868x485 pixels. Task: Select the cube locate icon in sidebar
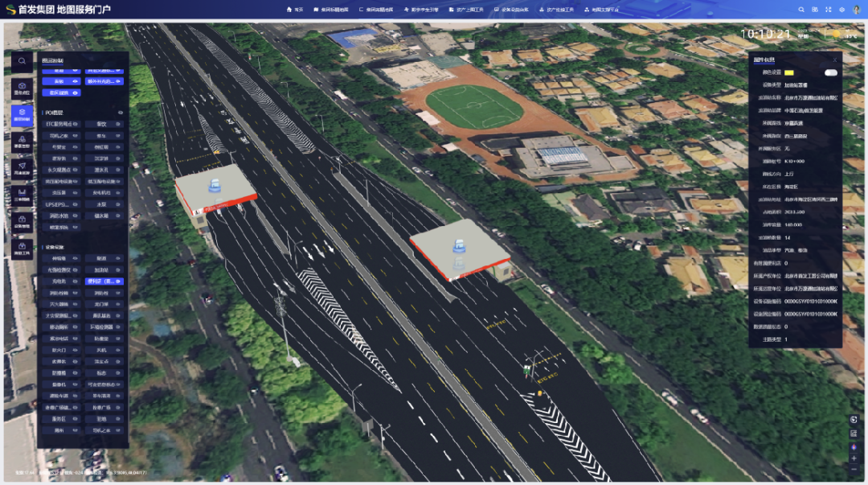coord(22,88)
